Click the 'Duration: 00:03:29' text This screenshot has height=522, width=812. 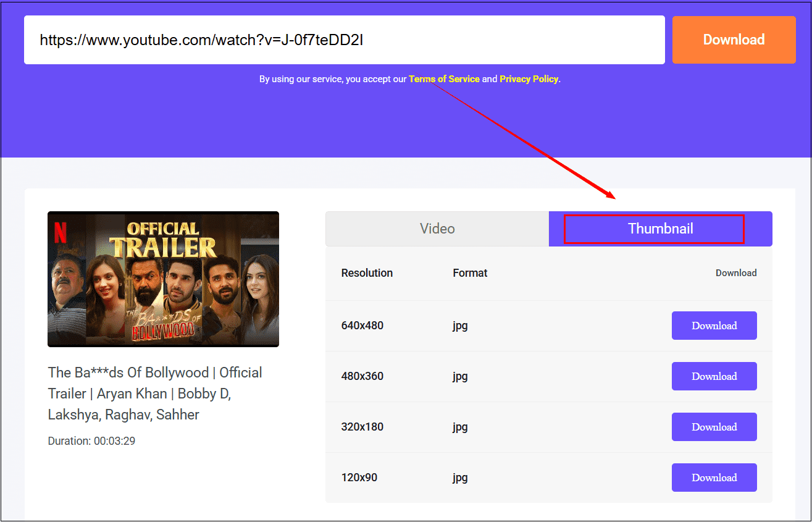[91, 441]
